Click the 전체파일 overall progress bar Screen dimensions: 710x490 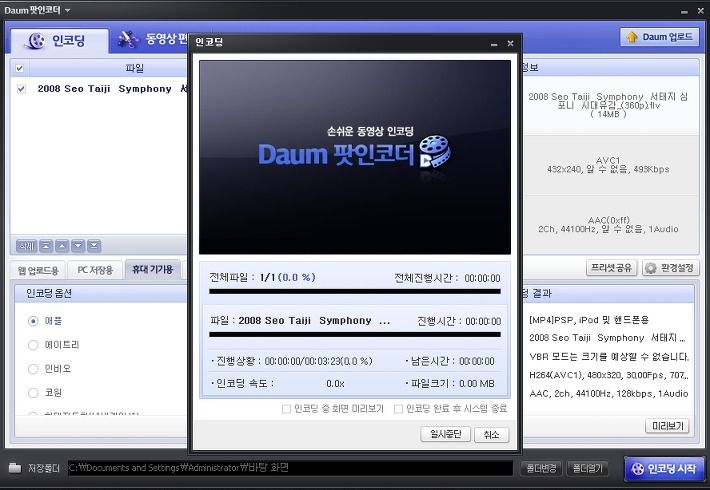[x=355, y=292]
